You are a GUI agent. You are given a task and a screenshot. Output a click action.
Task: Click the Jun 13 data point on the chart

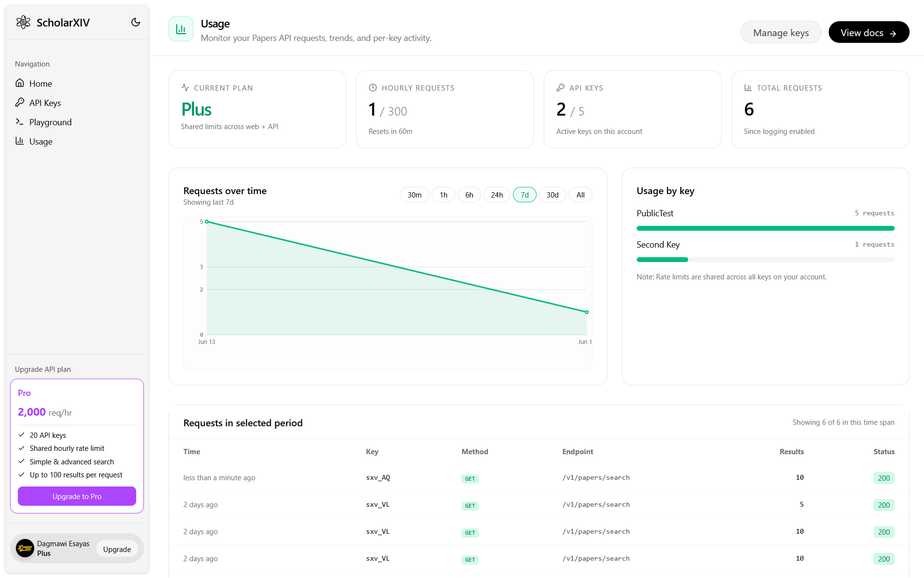[207, 222]
